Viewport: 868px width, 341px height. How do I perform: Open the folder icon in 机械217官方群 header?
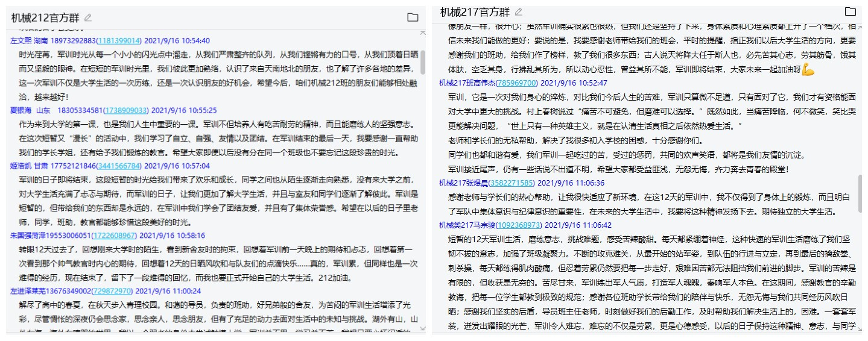point(851,12)
